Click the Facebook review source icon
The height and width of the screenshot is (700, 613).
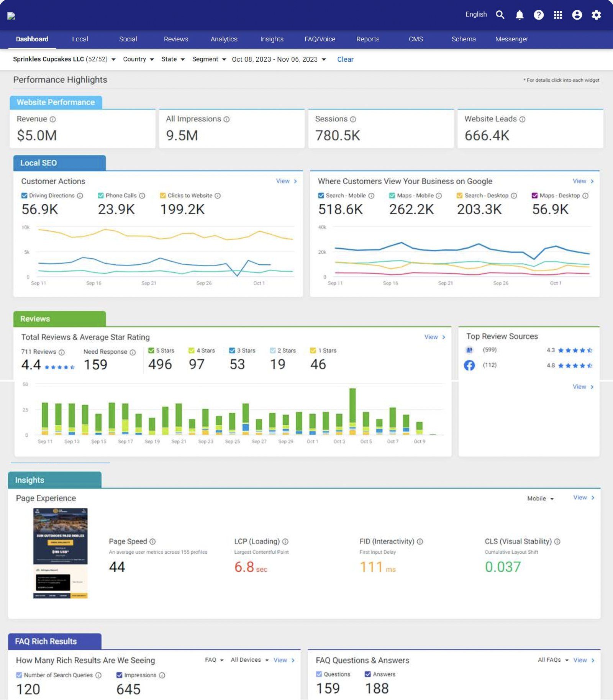click(x=469, y=365)
